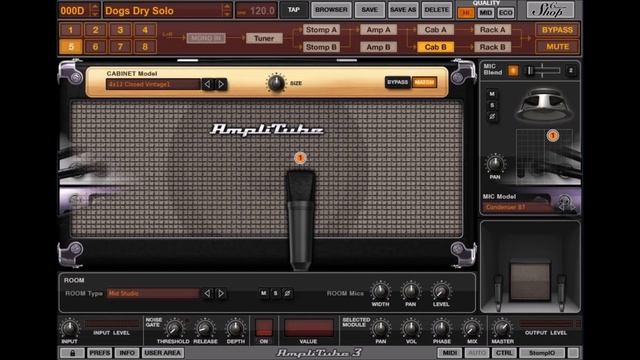Click the selected module Vol knob

click(x=411, y=328)
